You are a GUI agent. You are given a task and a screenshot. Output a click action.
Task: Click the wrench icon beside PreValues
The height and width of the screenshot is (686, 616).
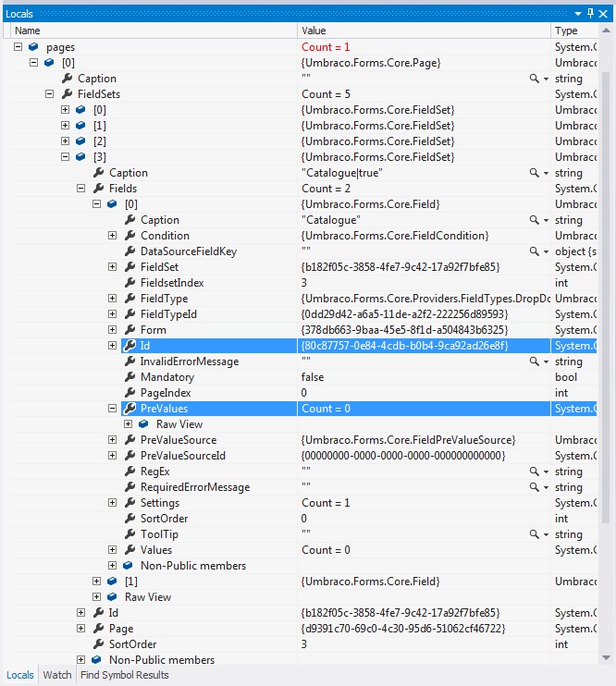click(x=129, y=409)
